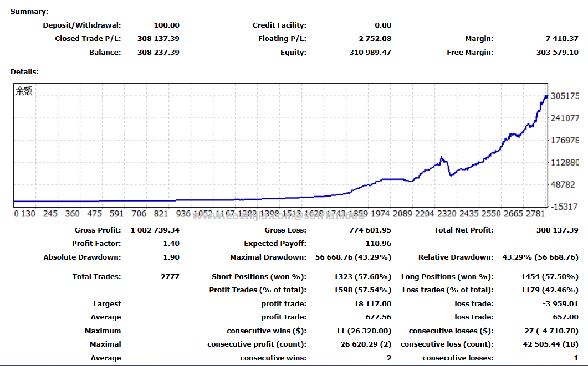Select the Credit Facility value 0.00
The height and width of the screenshot is (366, 588).
pyautogui.click(x=383, y=25)
